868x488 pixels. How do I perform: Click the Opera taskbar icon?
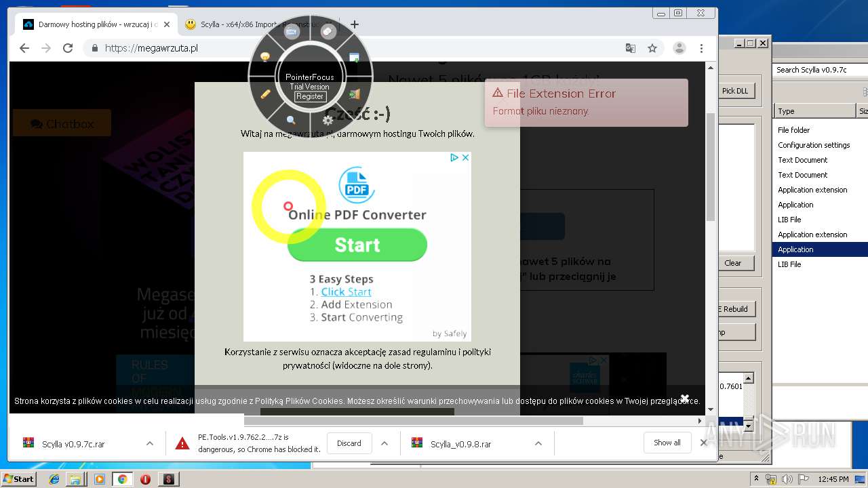(145, 479)
